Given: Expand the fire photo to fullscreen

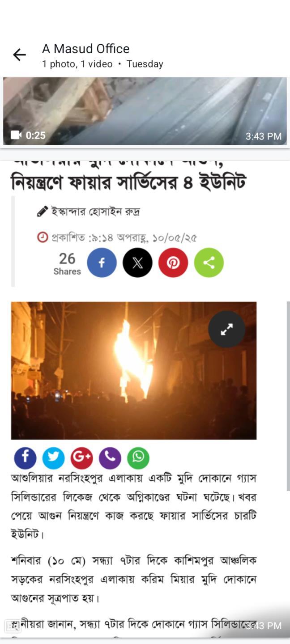Looking at the screenshot, I should pos(226,329).
